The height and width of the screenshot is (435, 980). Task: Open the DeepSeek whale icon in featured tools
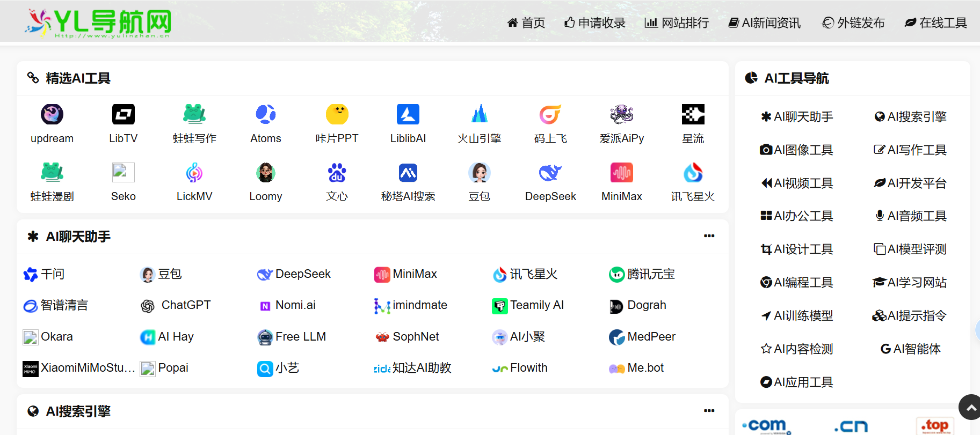(x=550, y=173)
